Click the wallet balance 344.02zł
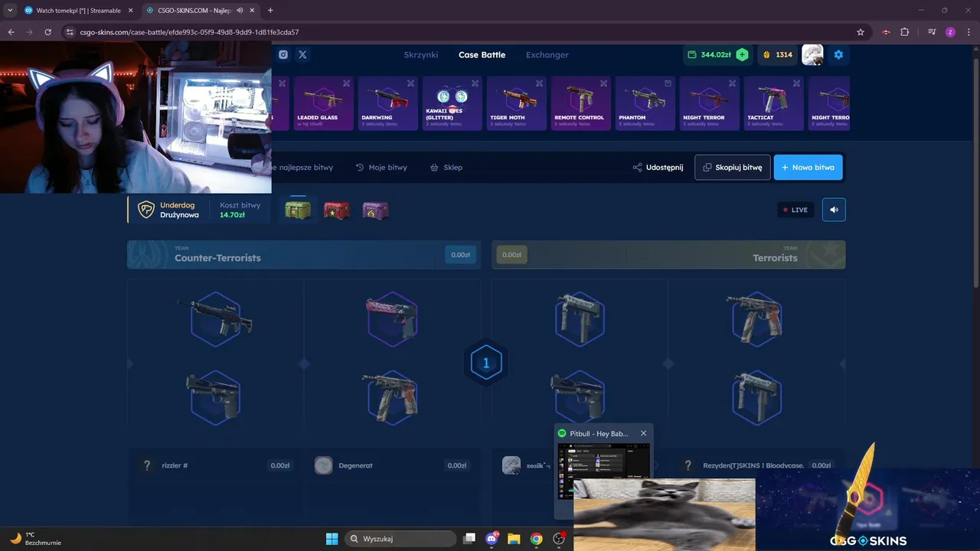The image size is (980, 551). 717,55
